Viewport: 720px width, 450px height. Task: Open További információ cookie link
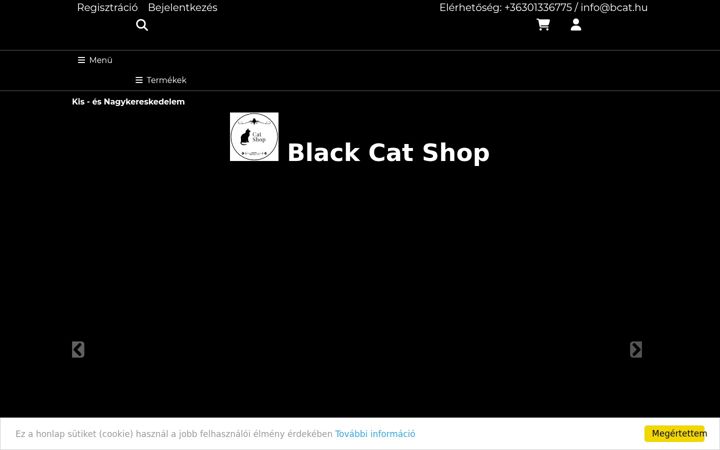point(375,434)
